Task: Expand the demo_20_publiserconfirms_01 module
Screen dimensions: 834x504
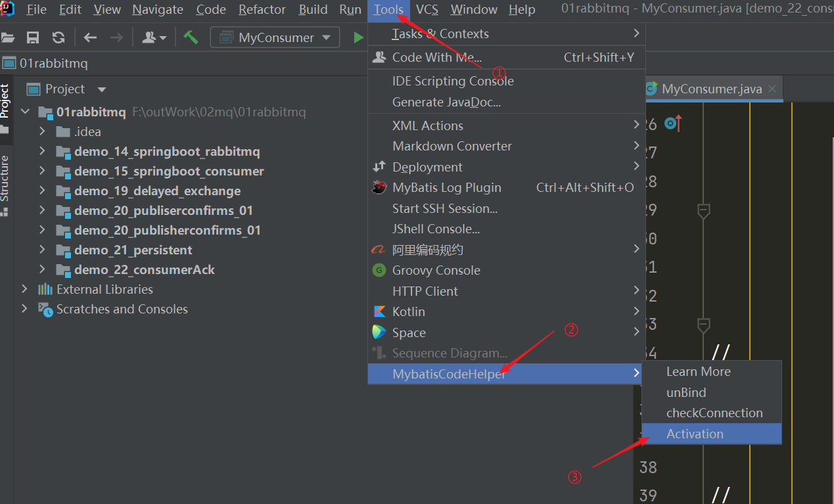Action: click(42, 210)
